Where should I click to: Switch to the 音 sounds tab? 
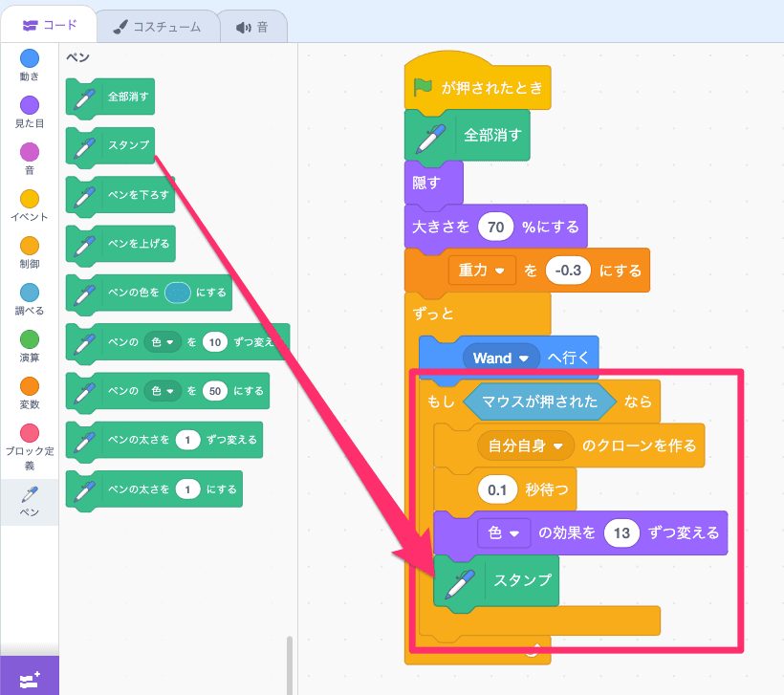[x=251, y=27]
